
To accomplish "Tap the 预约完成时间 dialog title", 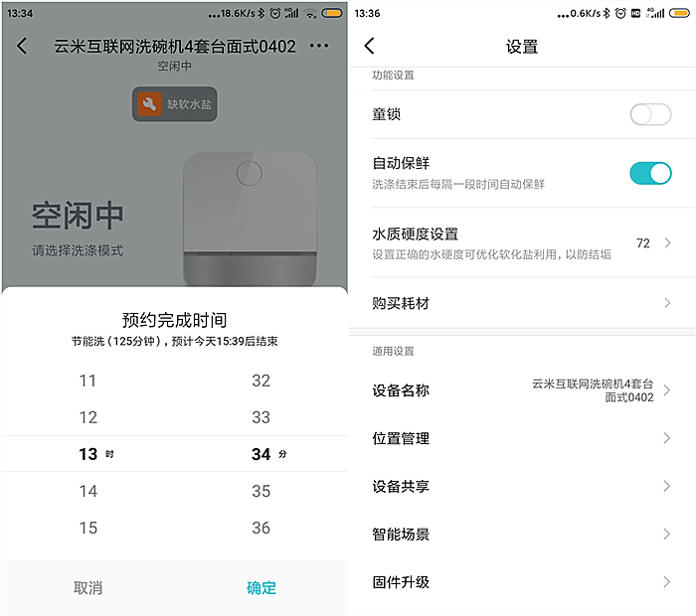I will click(x=174, y=320).
